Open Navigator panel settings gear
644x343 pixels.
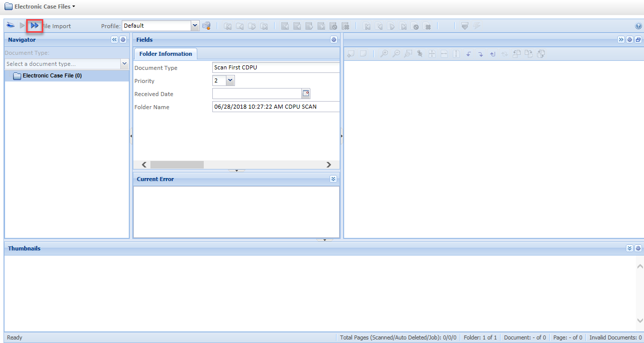coord(123,40)
